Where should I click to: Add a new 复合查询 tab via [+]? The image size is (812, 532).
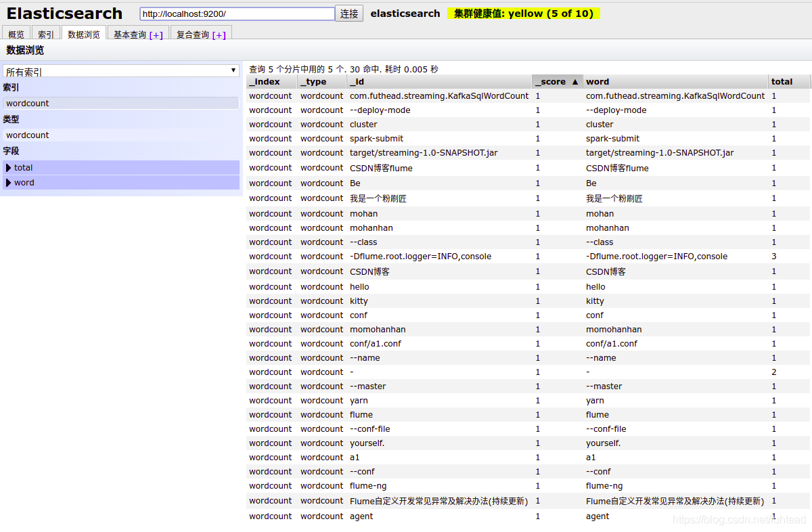(x=219, y=35)
